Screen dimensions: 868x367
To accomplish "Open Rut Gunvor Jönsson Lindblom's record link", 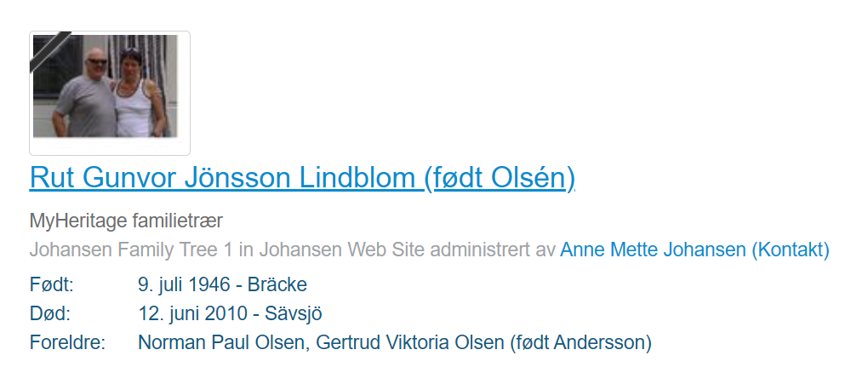I will (302, 177).
